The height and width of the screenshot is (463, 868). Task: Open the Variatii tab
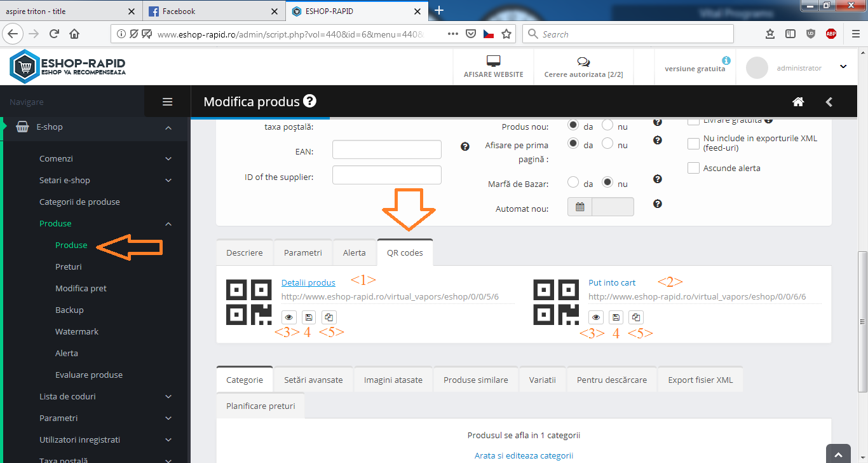coord(543,380)
